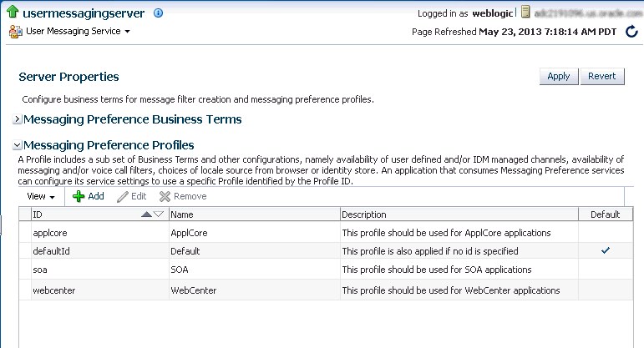Sort the ID column descending with the down arrow
The width and height of the screenshot is (644, 348).
click(159, 214)
